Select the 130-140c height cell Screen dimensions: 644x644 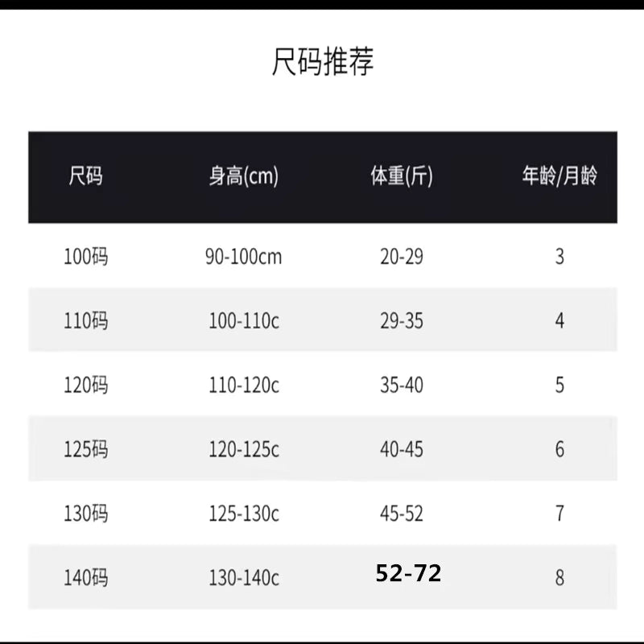(243, 577)
